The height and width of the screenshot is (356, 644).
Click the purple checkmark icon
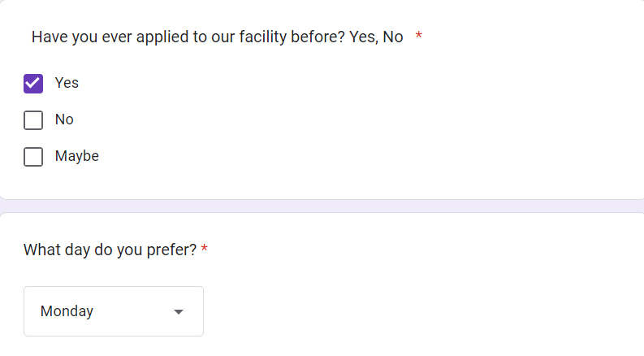(33, 83)
